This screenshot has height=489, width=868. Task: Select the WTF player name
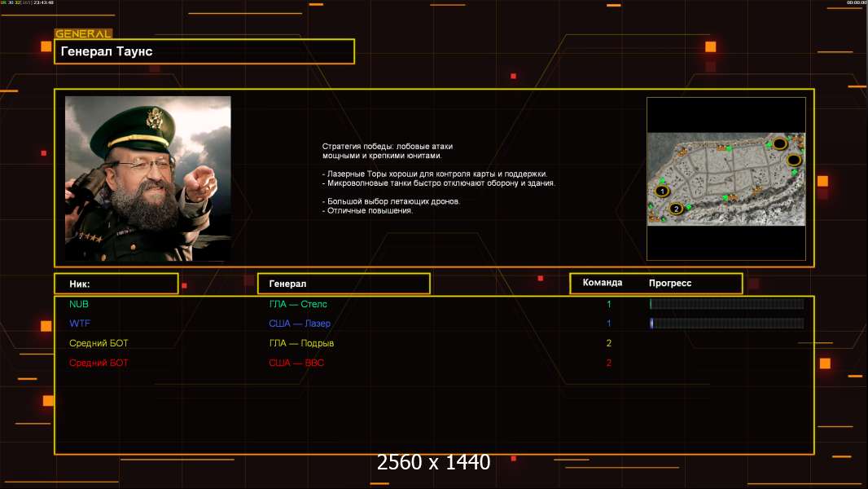[x=80, y=324]
